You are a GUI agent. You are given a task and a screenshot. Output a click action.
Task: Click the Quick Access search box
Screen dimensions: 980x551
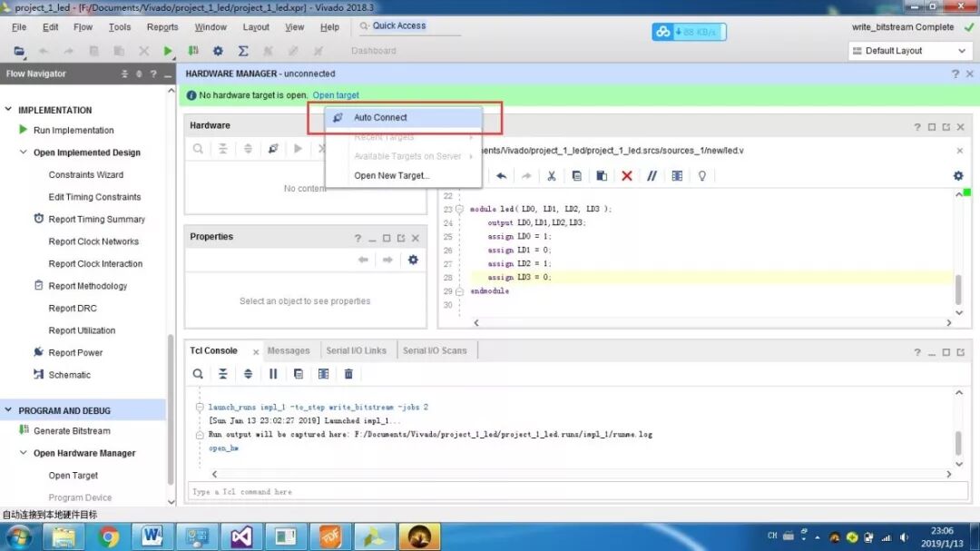click(408, 26)
